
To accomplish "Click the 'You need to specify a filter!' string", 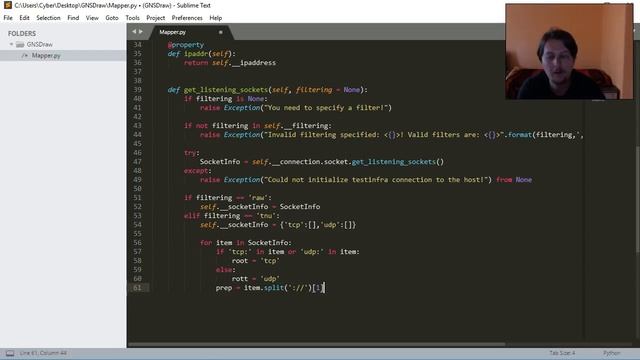I will tap(326, 108).
